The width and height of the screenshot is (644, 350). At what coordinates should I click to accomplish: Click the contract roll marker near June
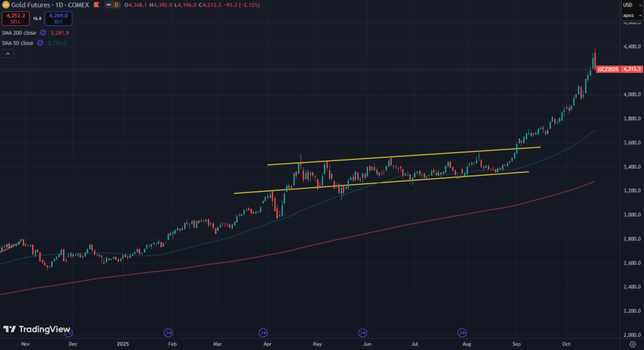pyautogui.click(x=362, y=332)
